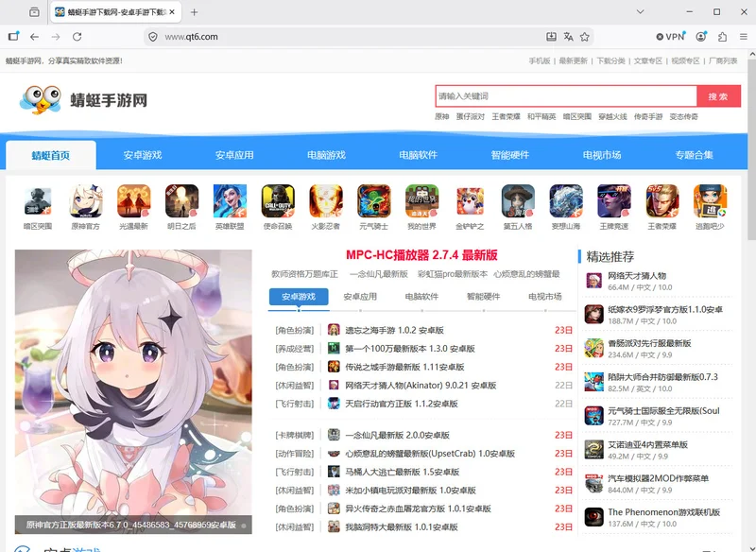Click the 教师资格万题库正 sub-headline link

[304, 274]
